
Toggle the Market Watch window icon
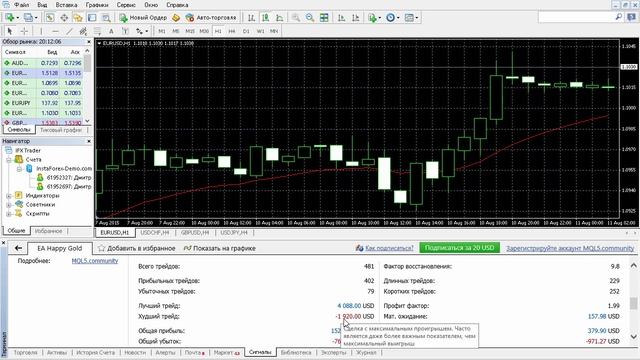pyautogui.click(x=49, y=18)
